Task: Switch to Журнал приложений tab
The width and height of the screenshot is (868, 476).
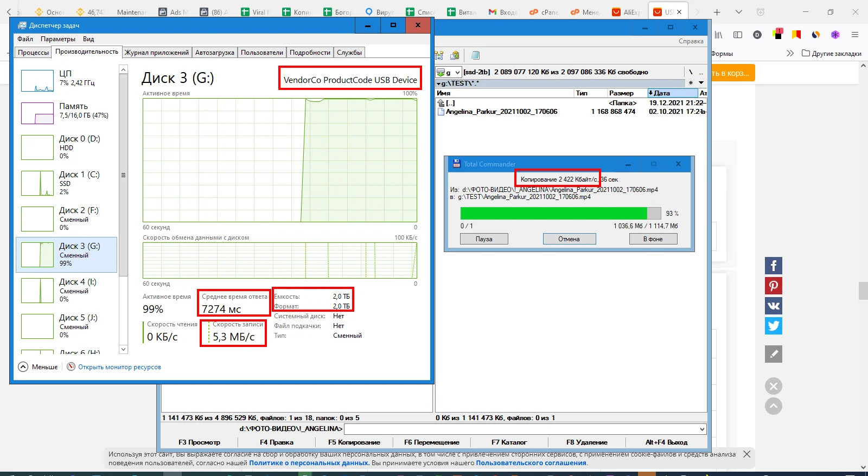Action: point(157,53)
